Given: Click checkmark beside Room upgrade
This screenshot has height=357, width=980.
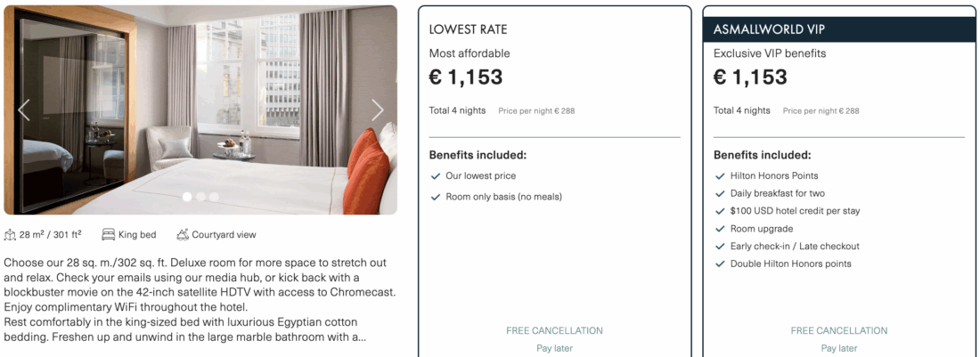Looking at the screenshot, I should click(720, 229).
